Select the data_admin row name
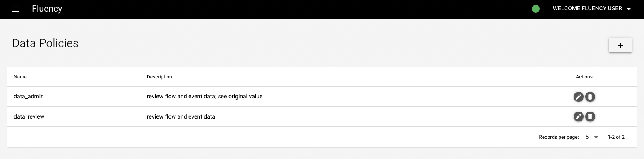 pyautogui.click(x=29, y=96)
